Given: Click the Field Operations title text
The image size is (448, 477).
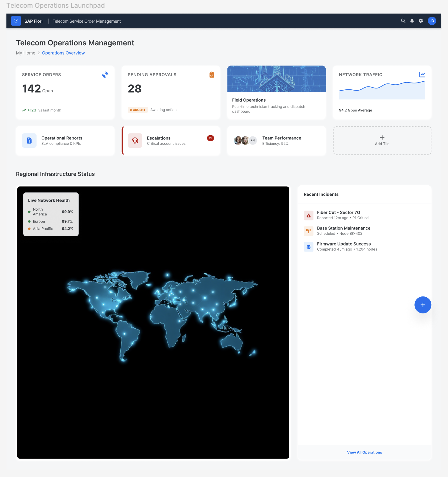Looking at the screenshot, I should (249, 100).
